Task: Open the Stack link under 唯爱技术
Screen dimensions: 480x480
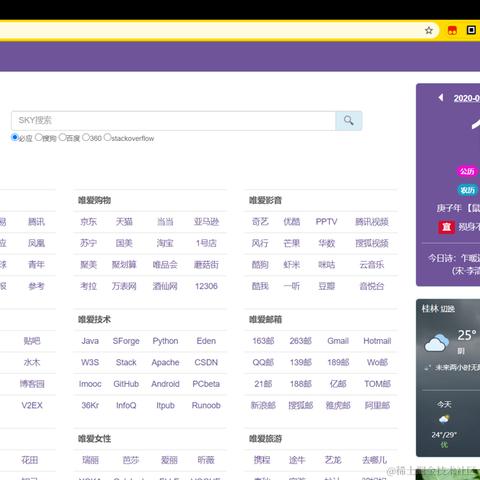Action: (x=126, y=362)
